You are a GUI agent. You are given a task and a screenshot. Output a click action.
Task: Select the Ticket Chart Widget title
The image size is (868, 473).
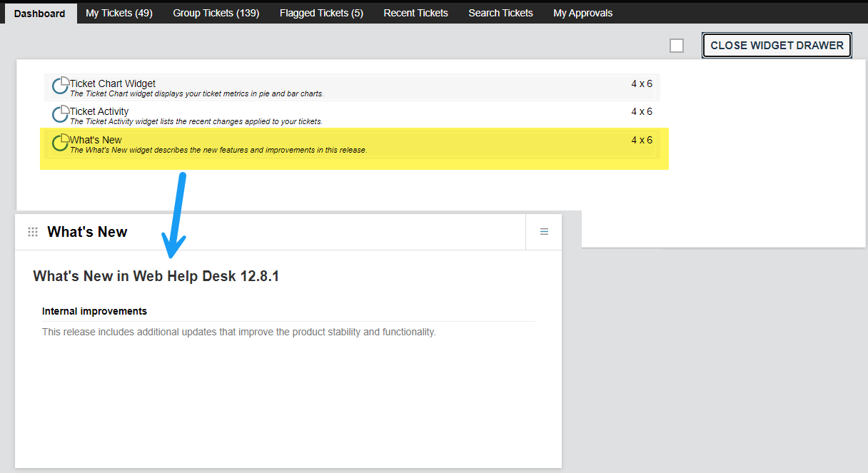tap(113, 83)
